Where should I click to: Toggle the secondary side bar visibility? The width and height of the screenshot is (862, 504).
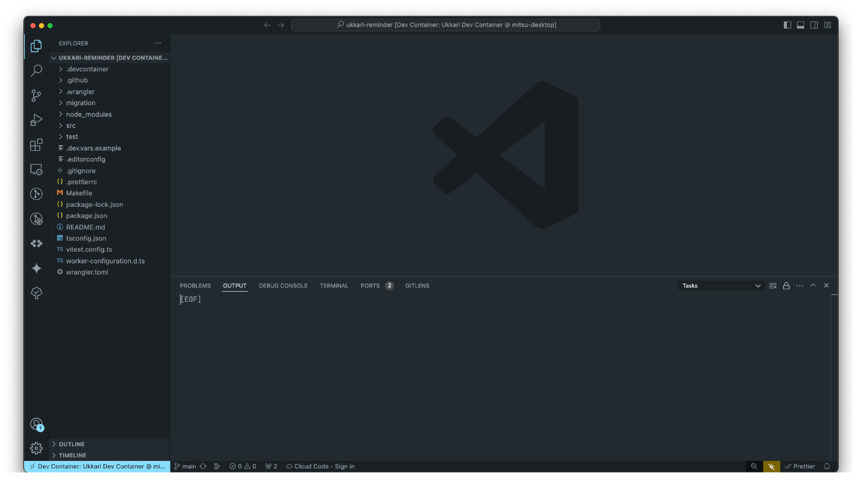[814, 25]
